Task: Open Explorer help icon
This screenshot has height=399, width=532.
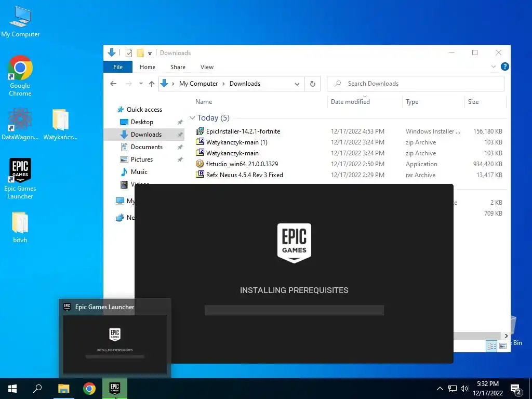Action: point(504,66)
